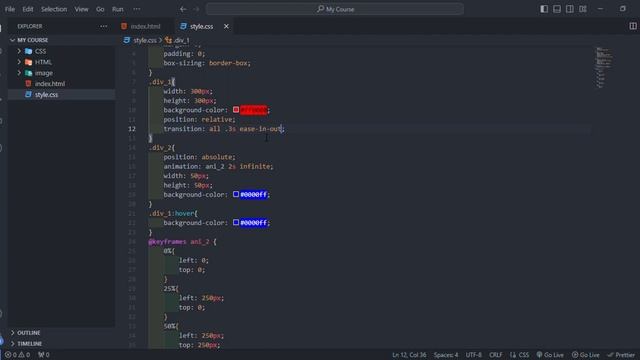Switch to the style.css tab
The width and height of the screenshot is (640, 360).
click(x=201, y=26)
